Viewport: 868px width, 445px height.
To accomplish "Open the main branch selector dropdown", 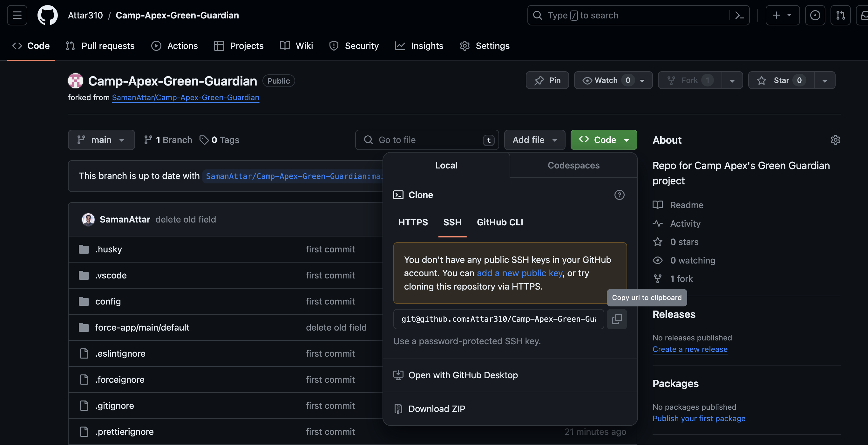I will point(101,140).
